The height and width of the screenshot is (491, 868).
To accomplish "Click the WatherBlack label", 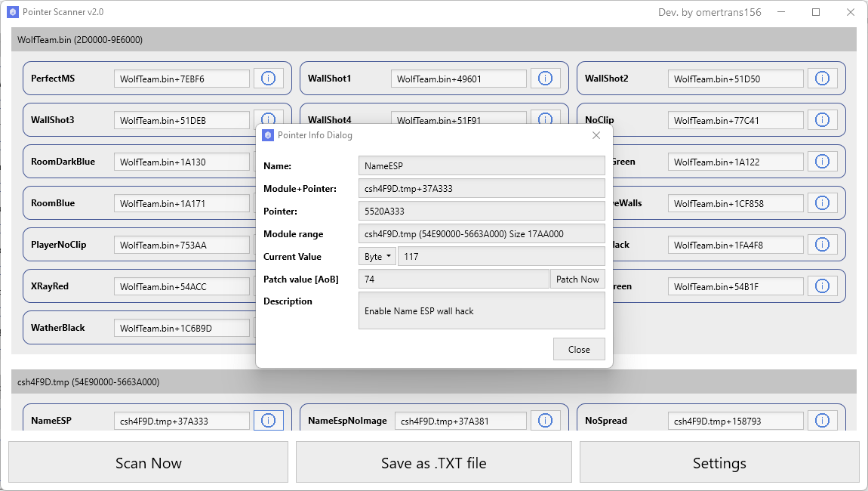I will coord(58,328).
